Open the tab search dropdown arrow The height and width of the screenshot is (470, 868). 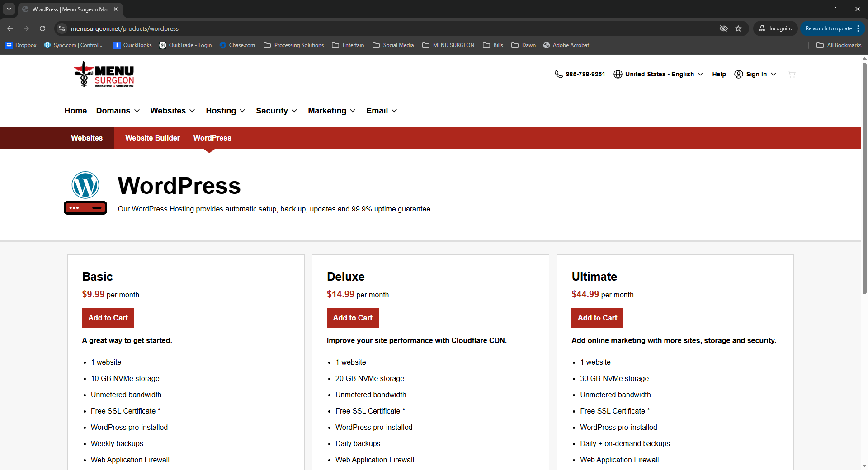click(x=9, y=9)
